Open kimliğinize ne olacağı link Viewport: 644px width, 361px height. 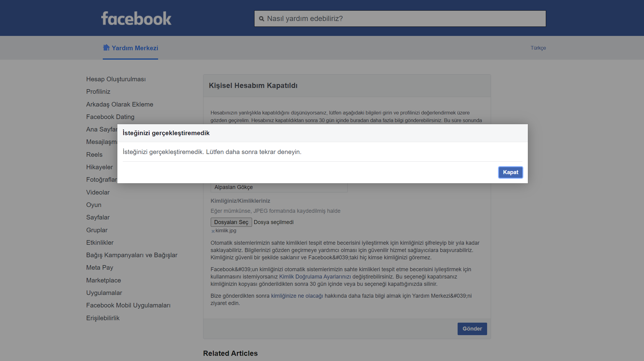tap(297, 296)
